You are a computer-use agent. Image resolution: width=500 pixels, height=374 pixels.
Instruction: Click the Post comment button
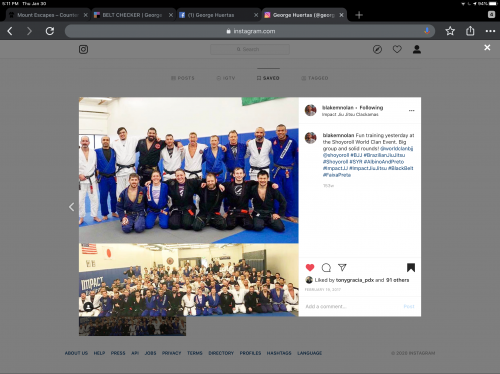[x=409, y=306]
